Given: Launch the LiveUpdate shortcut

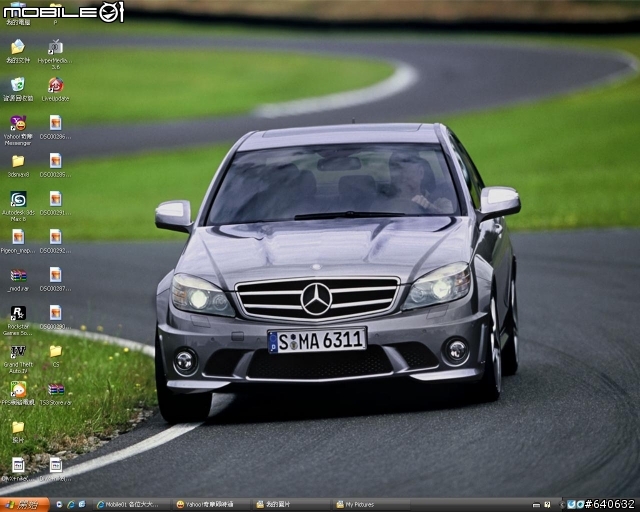Looking at the screenshot, I should 56,89.
